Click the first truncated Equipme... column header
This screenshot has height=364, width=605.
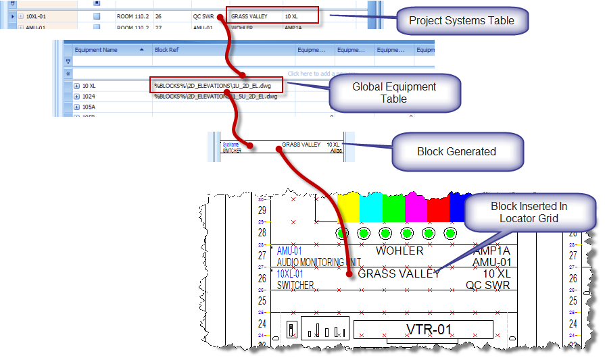point(315,50)
